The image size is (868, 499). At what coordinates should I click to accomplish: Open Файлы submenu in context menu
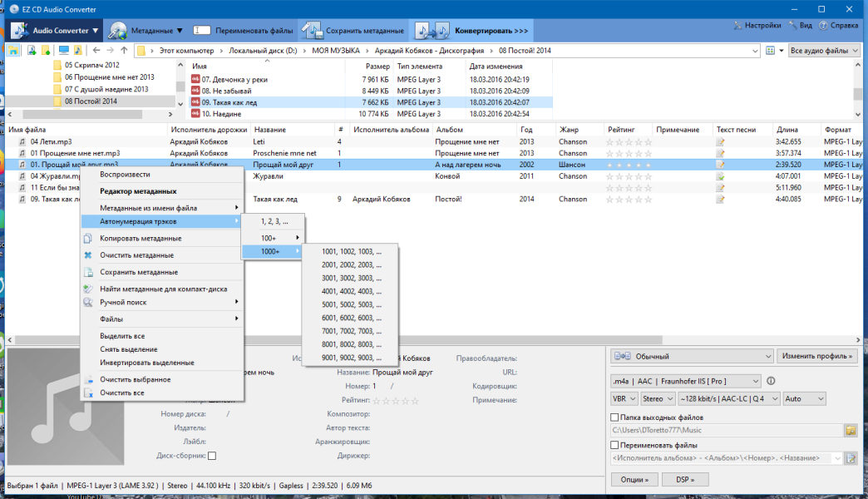click(161, 319)
